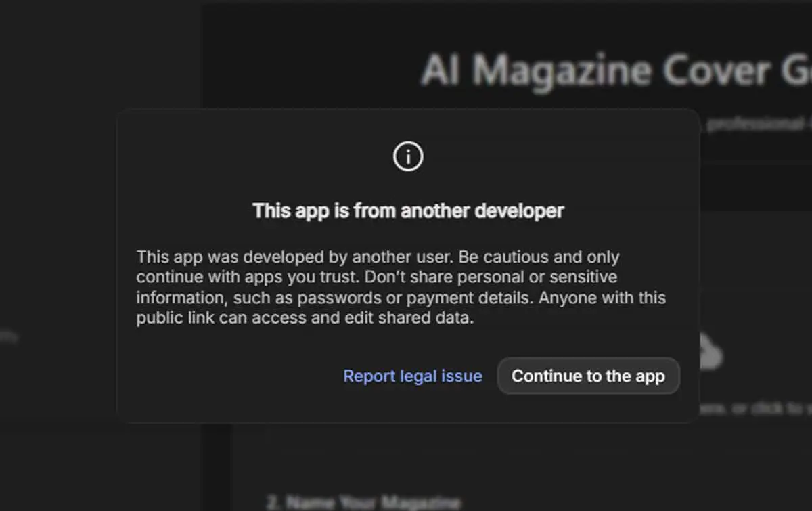This screenshot has height=511, width=812.
Task: Select heading 'This app is from another developer'
Action: (x=408, y=210)
